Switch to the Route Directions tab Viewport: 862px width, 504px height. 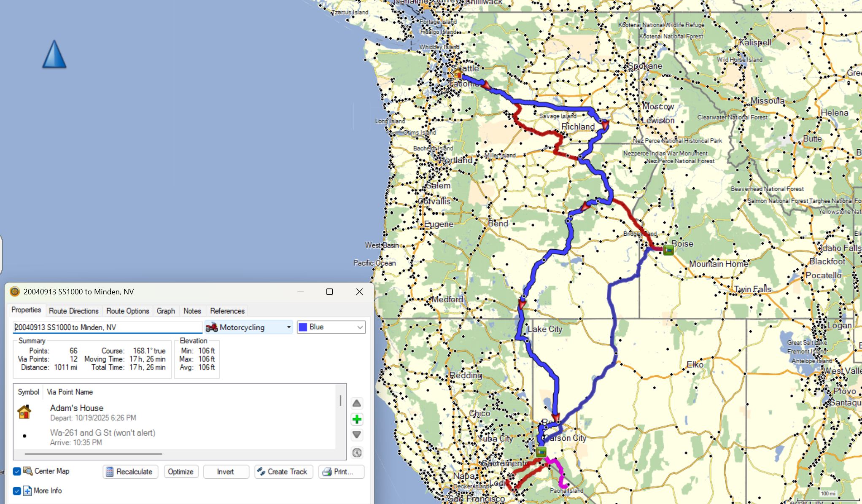click(x=73, y=311)
